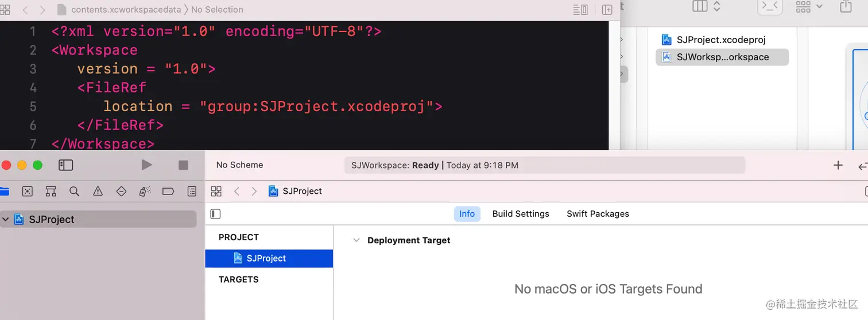Run the project with the play button
868x320 pixels.
(146, 165)
